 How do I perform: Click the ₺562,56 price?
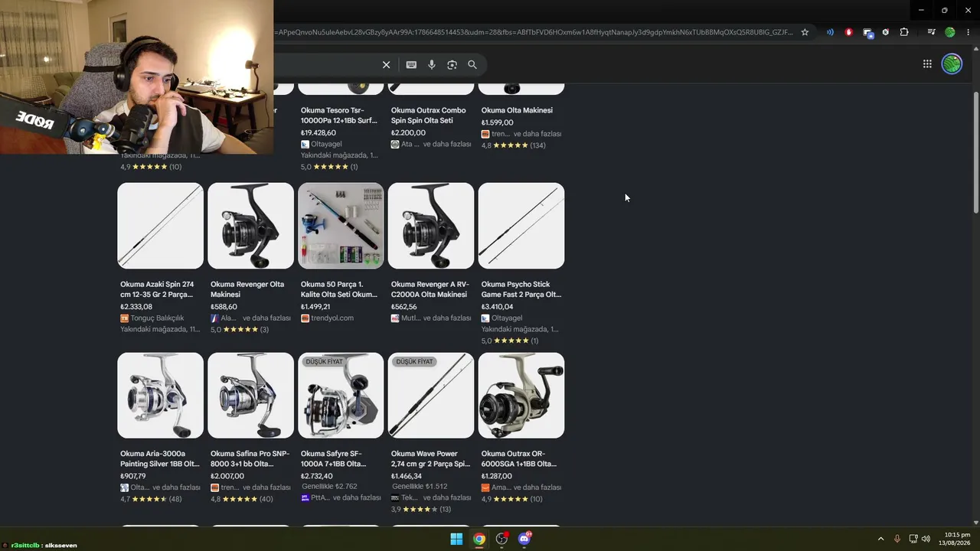[x=404, y=307]
